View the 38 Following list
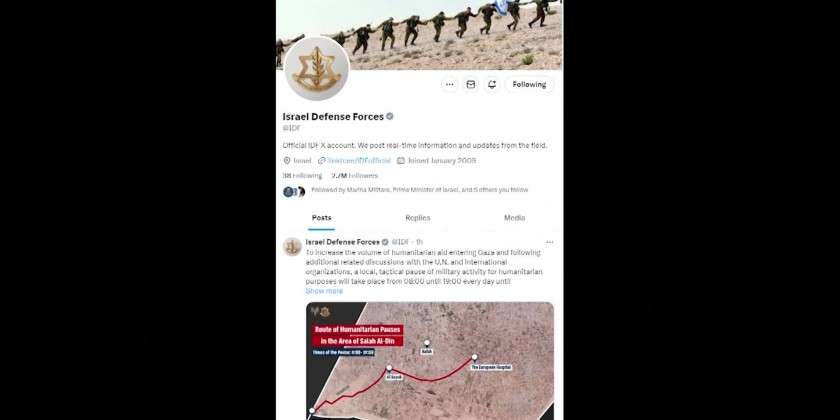The width and height of the screenshot is (840, 420). tap(302, 175)
